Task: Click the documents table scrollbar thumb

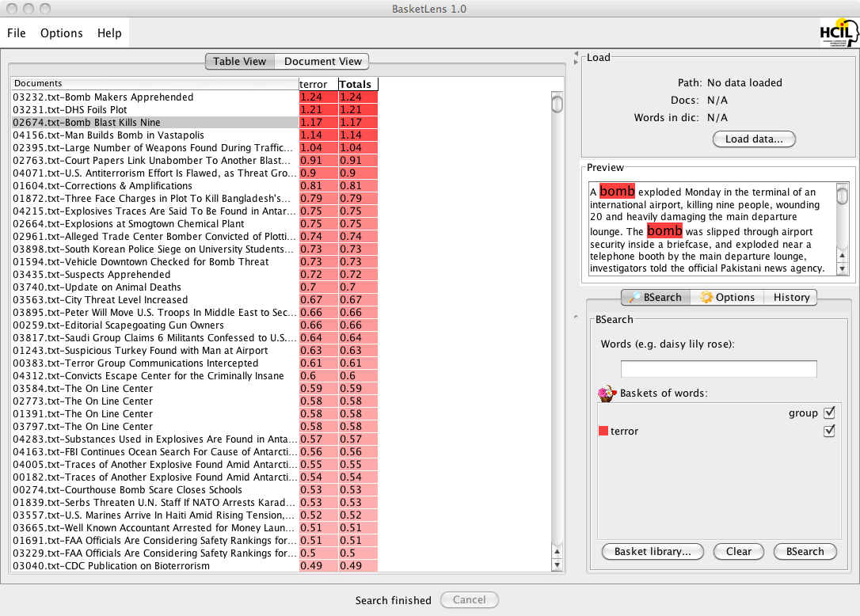Action: (557, 103)
